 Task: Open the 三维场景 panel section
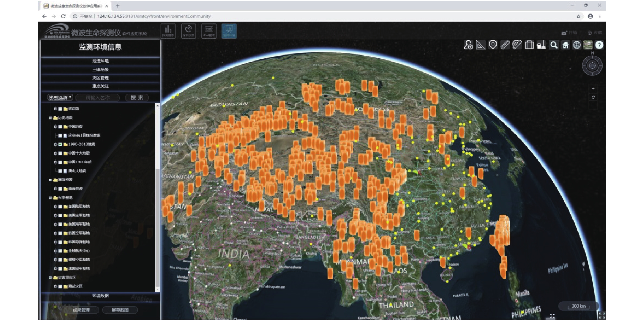[x=100, y=70]
